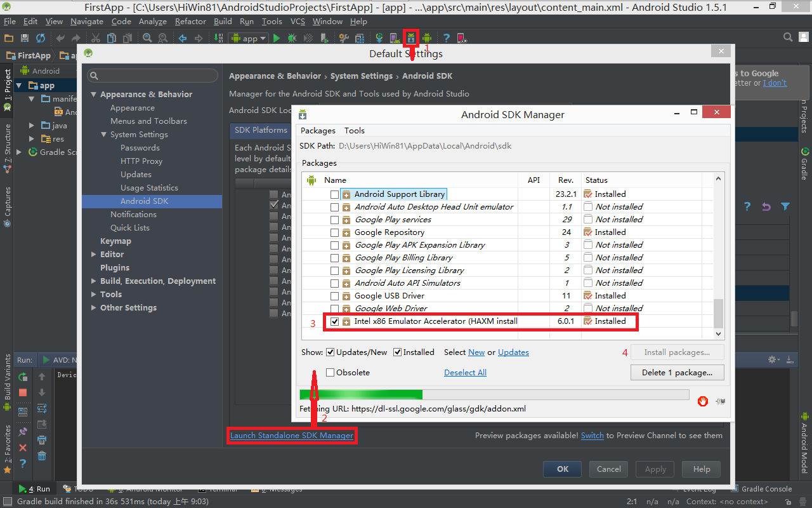Select HTTP Proxy in settings tree
The height and width of the screenshot is (508, 812).
click(x=141, y=161)
